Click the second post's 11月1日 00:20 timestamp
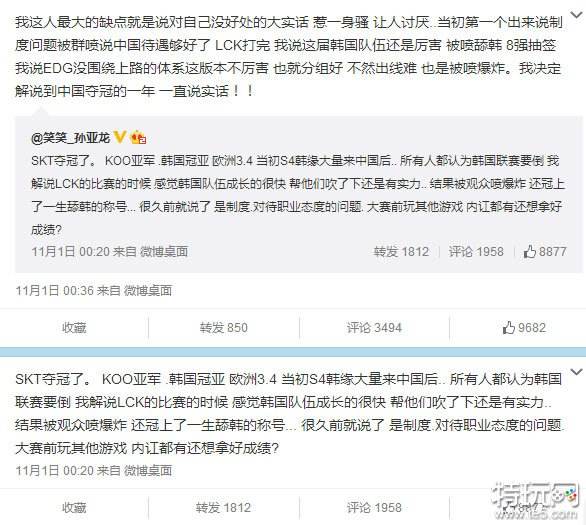Image resolution: width=586 pixels, height=525 pixels. coord(54,470)
